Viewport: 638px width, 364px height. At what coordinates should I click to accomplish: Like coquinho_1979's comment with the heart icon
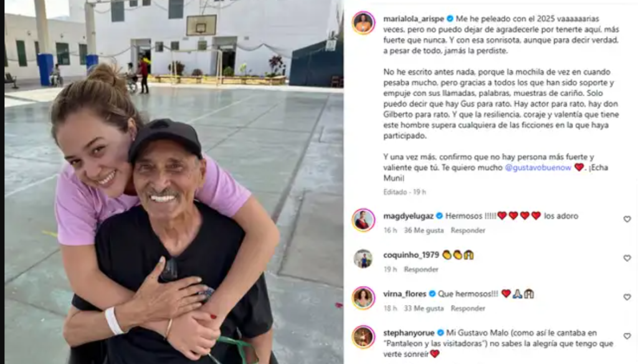pyautogui.click(x=627, y=258)
